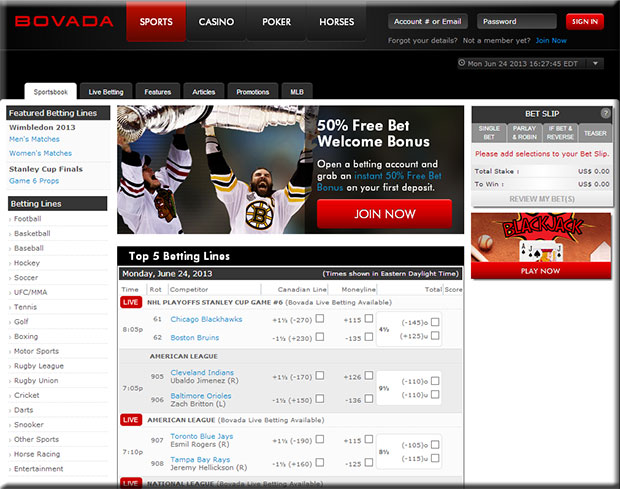620x489 pixels.
Task: Open Entertainment betting lines
Action: click(38, 468)
